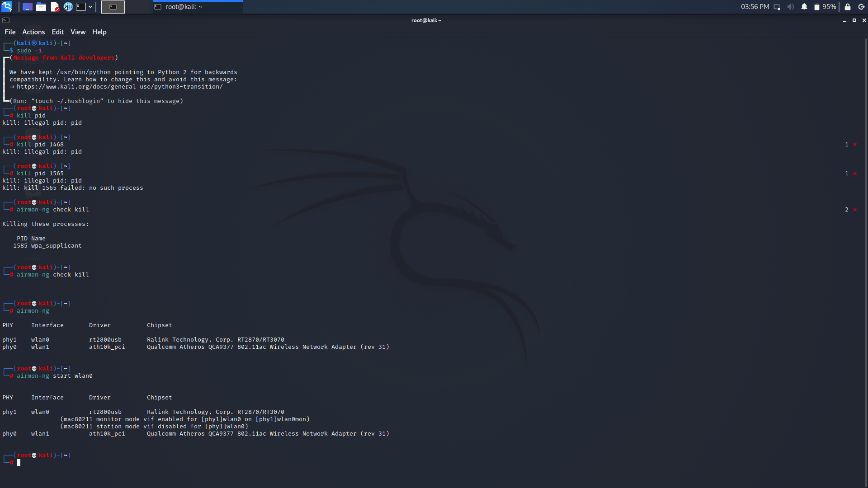Click the battery status indicator

pos(825,7)
